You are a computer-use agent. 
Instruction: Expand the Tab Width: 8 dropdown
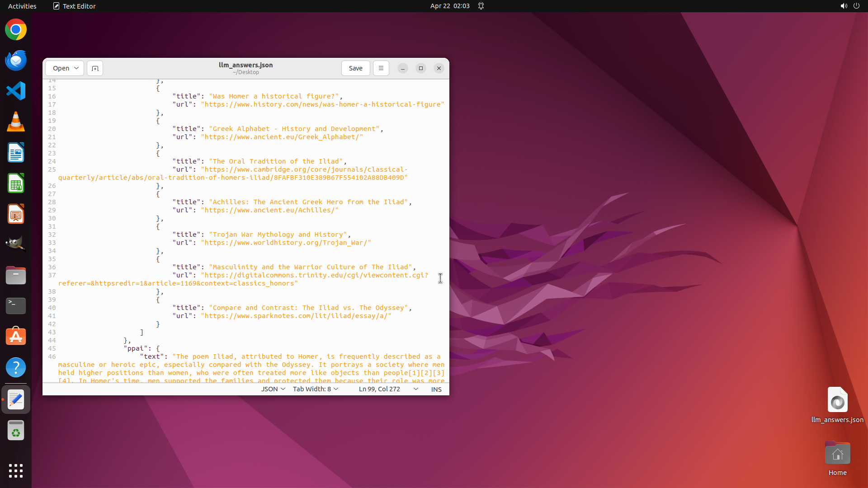315,389
